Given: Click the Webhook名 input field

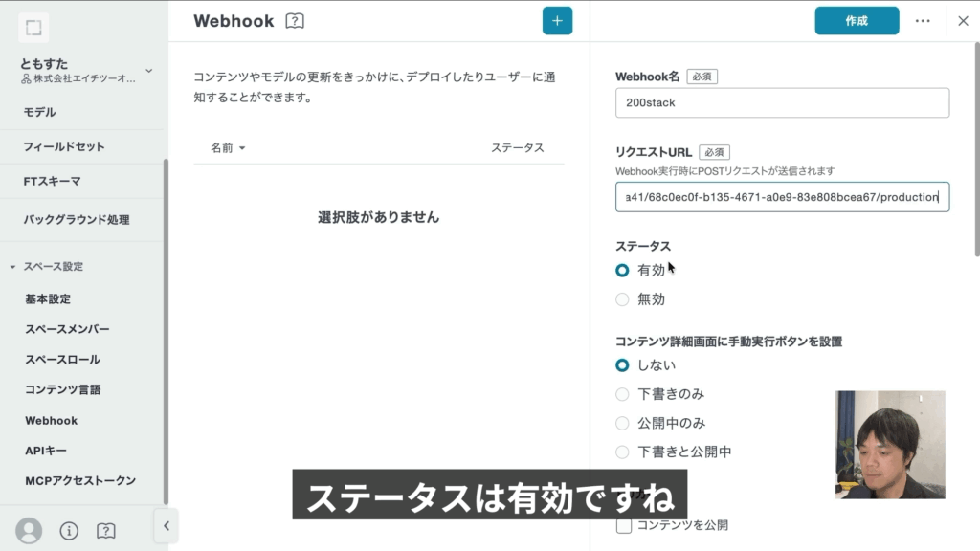Looking at the screenshot, I should [x=782, y=103].
